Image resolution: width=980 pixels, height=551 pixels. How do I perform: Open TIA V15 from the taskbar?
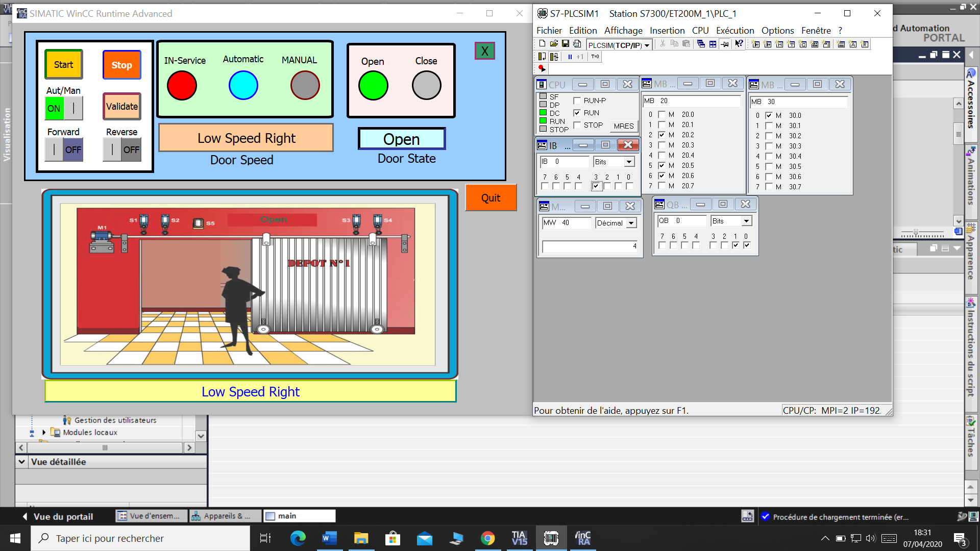[519, 538]
